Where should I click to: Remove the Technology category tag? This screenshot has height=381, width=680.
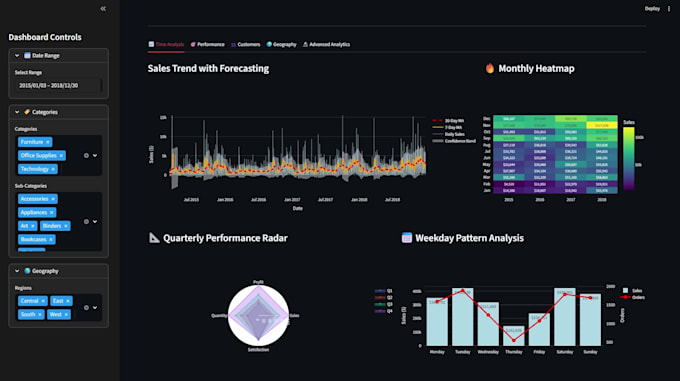[x=53, y=169]
